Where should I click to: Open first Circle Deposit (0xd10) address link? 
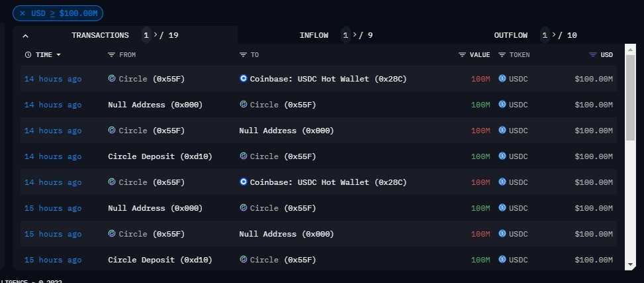[x=160, y=156]
